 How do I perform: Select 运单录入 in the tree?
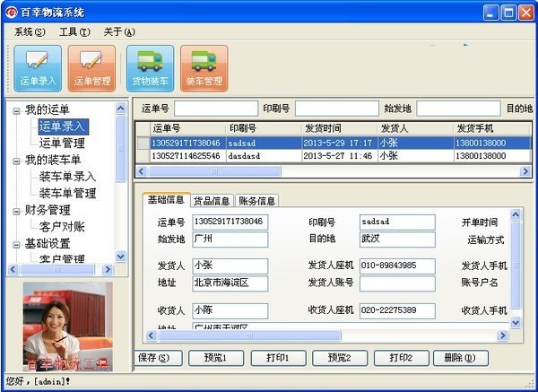(x=64, y=126)
